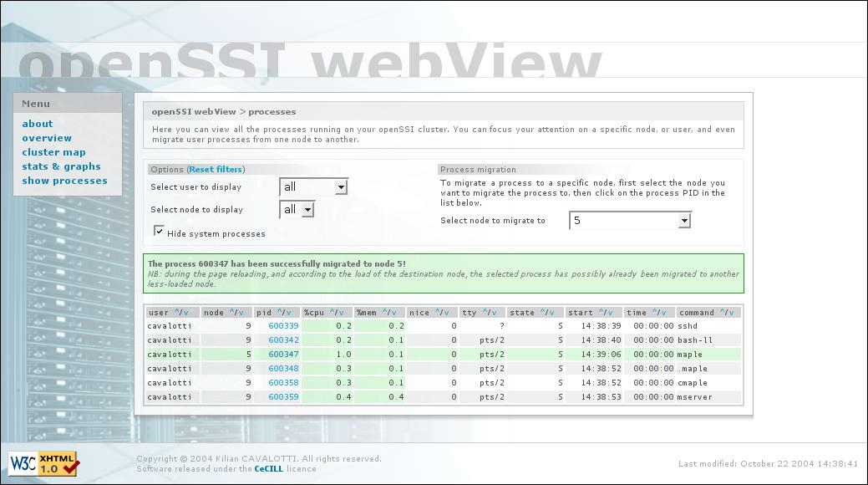Click the migration success message box
Image resolution: width=868 pixels, height=485 pixels.
pos(444,273)
